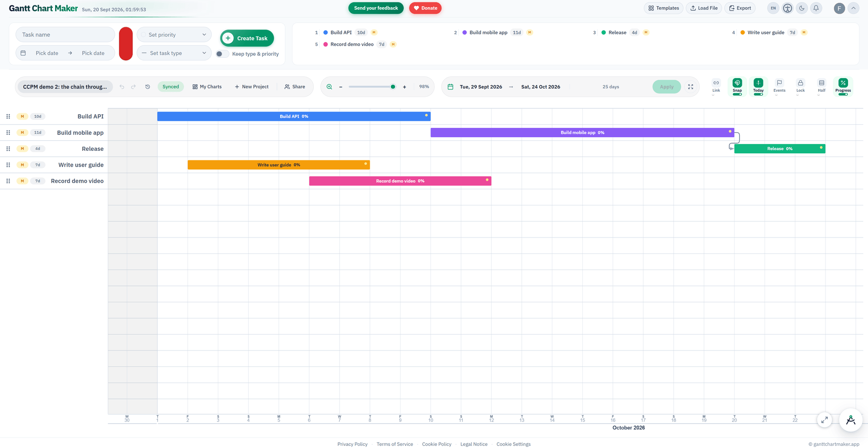The width and height of the screenshot is (868, 448).
Task: Select the green Release task bar
Action: point(780,149)
